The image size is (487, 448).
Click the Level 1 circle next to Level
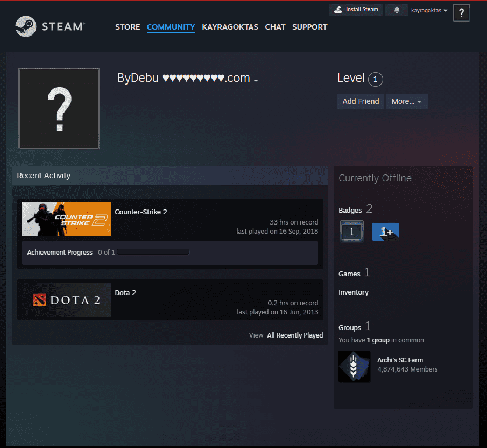[x=376, y=80]
